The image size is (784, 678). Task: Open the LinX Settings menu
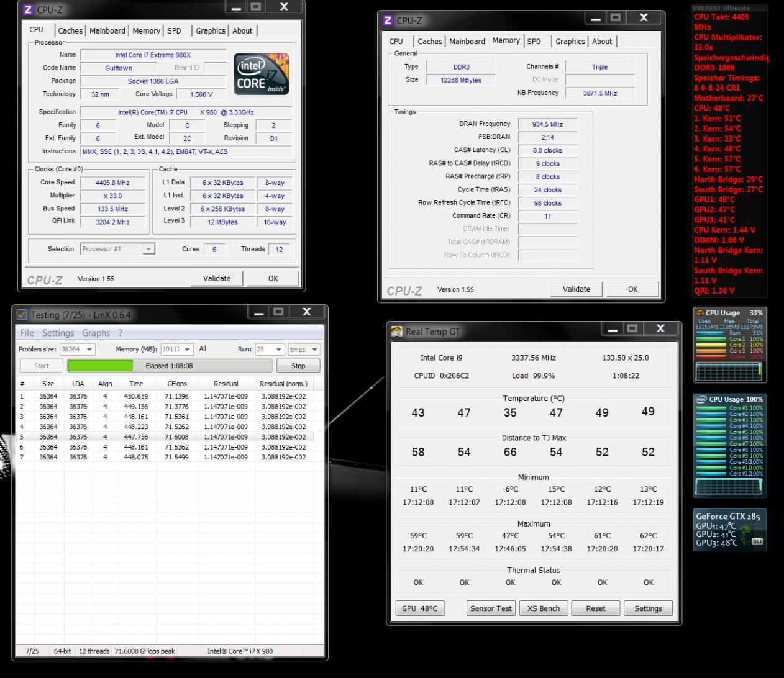coord(58,333)
